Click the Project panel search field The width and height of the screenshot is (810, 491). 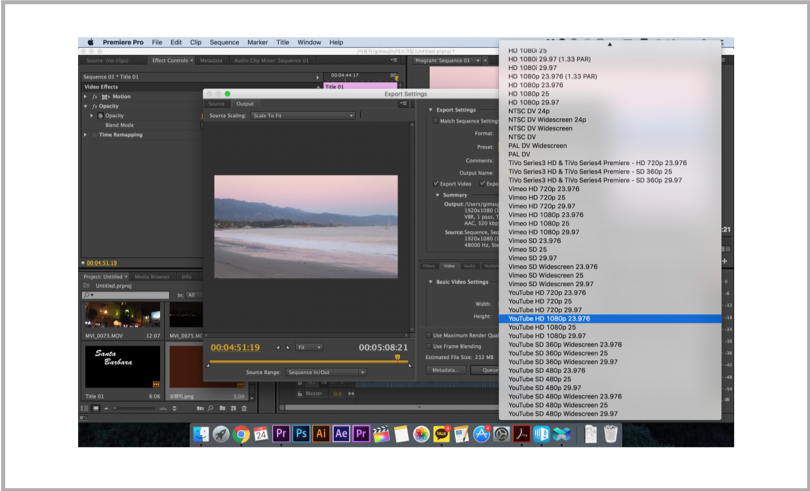(126, 295)
